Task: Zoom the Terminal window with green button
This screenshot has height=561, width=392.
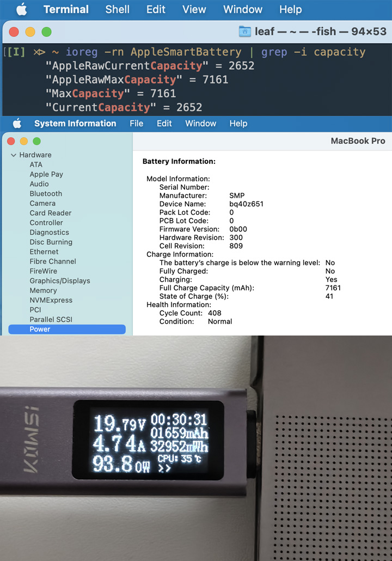Action: click(x=47, y=32)
